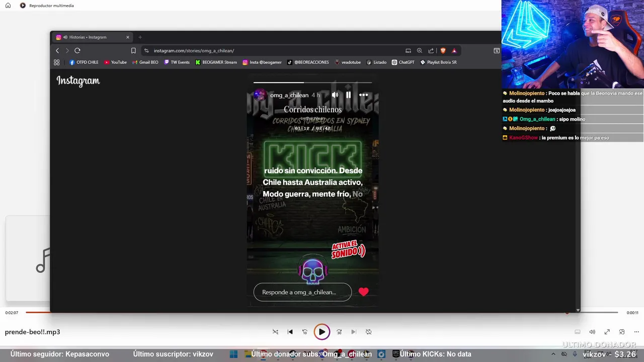Click the media player home icon
Image resolution: width=644 pixels, height=362 pixels.
(8, 6)
